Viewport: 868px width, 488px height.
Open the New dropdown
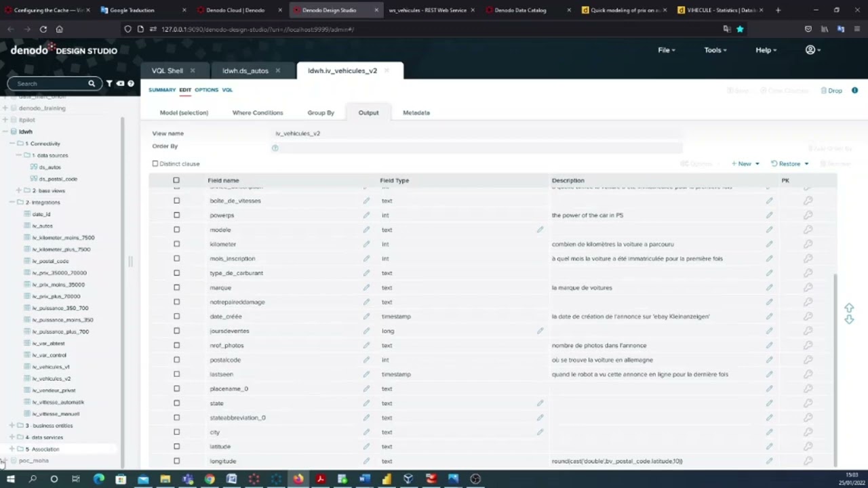point(745,163)
